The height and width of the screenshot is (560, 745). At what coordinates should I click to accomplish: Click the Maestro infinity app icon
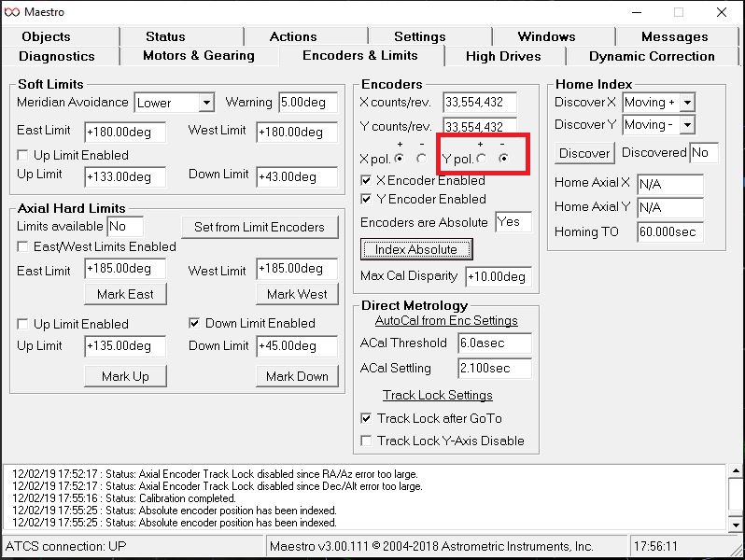[x=14, y=13]
